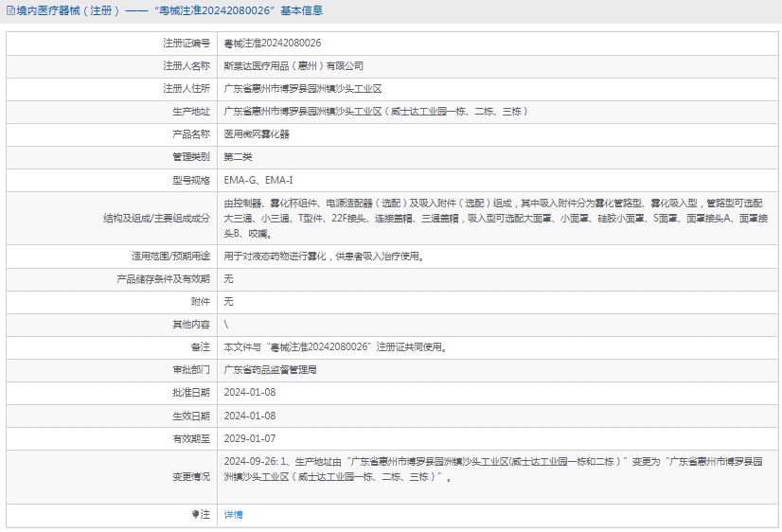
Task: Select expiry date 2029-01-07
Action: (x=250, y=438)
